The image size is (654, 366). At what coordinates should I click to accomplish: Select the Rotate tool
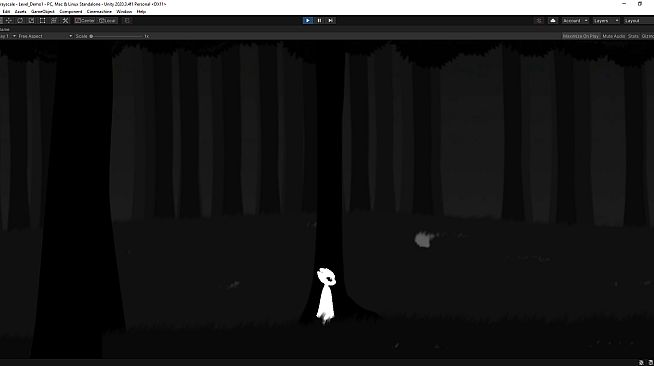pos(20,20)
